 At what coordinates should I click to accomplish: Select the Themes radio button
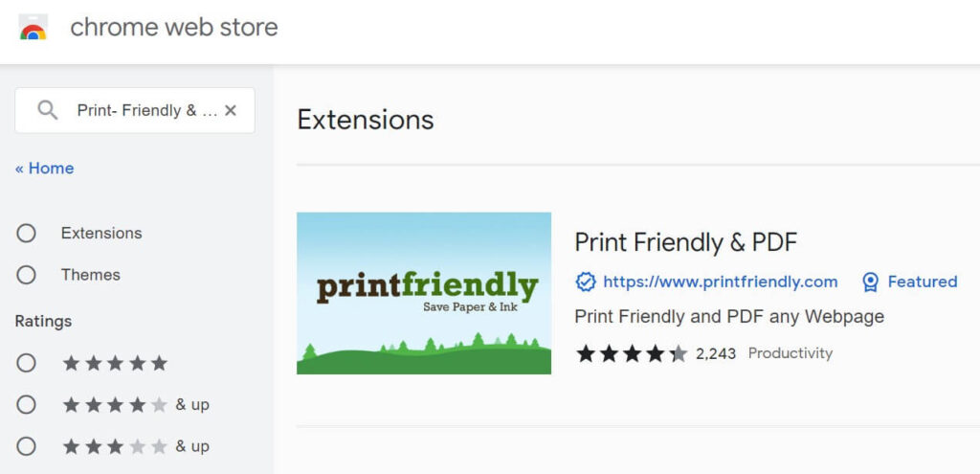[26, 275]
